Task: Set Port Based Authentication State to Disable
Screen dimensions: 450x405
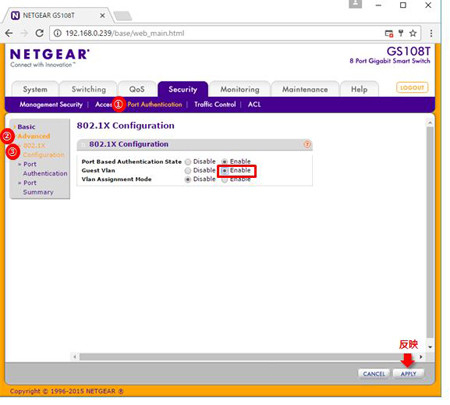Action: (x=188, y=162)
